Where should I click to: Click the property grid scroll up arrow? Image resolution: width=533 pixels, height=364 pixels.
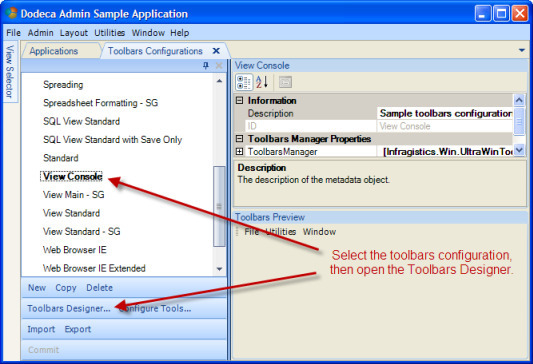519,100
